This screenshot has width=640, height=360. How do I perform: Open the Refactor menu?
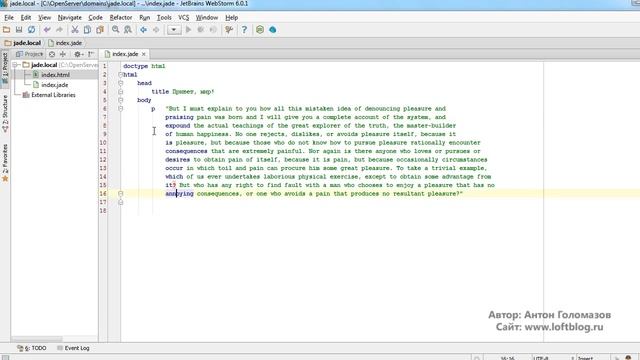[x=121, y=18]
